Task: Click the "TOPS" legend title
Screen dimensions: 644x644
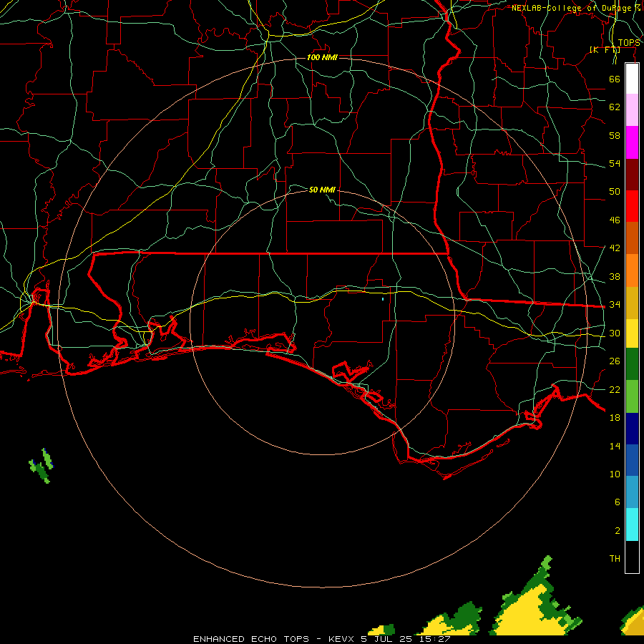Action: tap(628, 43)
